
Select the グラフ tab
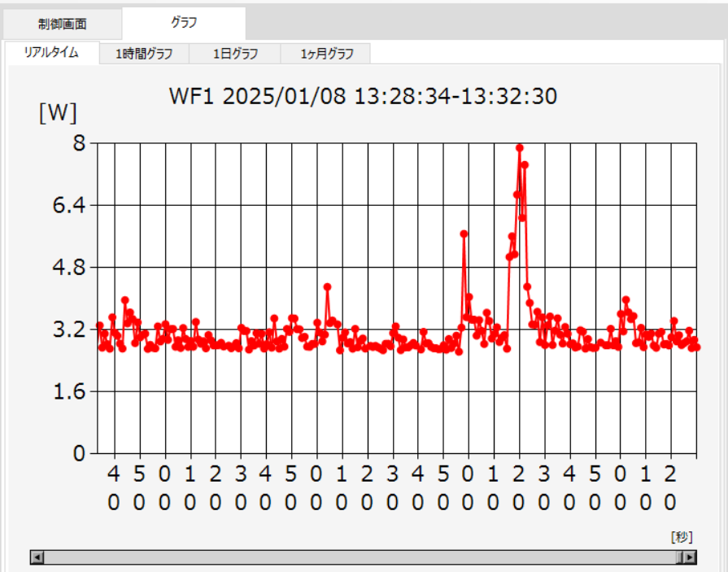(x=184, y=23)
